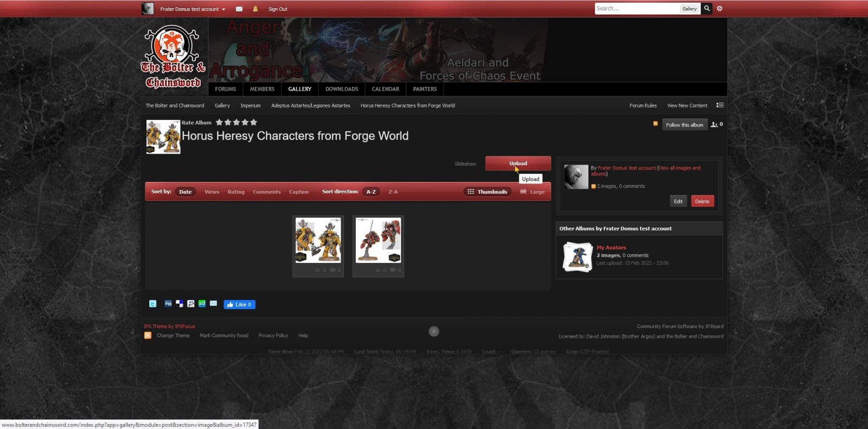Delete the album using Delete button
This screenshot has height=429, width=868.
click(702, 201)
